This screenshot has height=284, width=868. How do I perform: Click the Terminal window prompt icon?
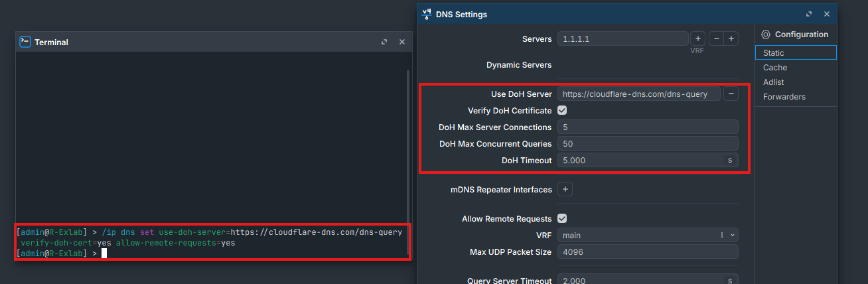click(x=25, y=42)
